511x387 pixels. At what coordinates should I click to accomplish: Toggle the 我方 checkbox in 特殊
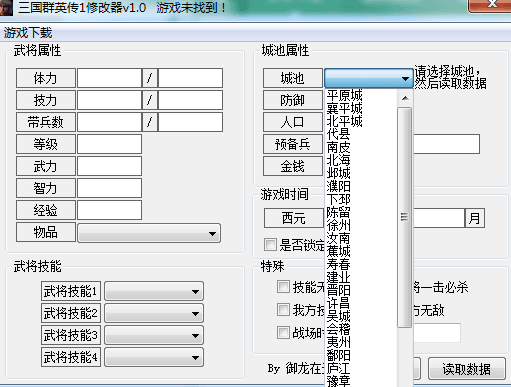(x=283, y=310)
